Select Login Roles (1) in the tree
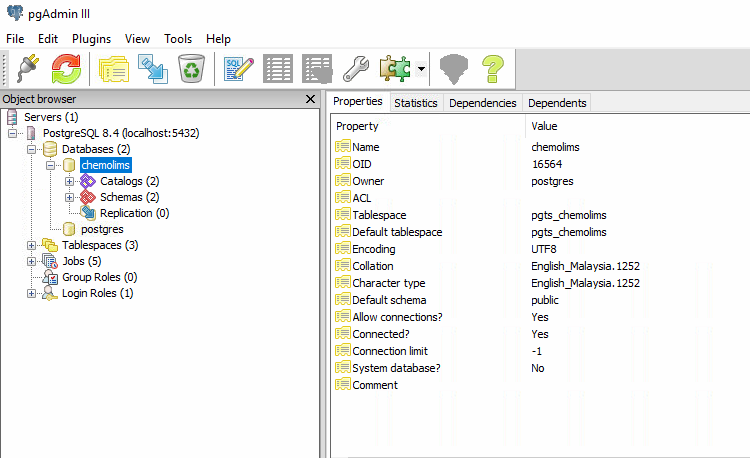Image resolution: width=750 pixels, height=458 pixels. click(97, 293)
